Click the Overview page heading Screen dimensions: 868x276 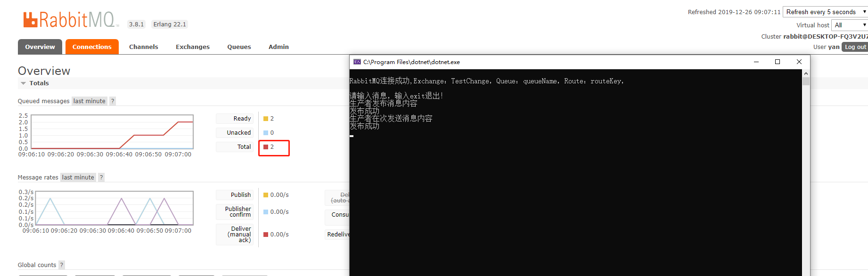click(x=44, y=71)
